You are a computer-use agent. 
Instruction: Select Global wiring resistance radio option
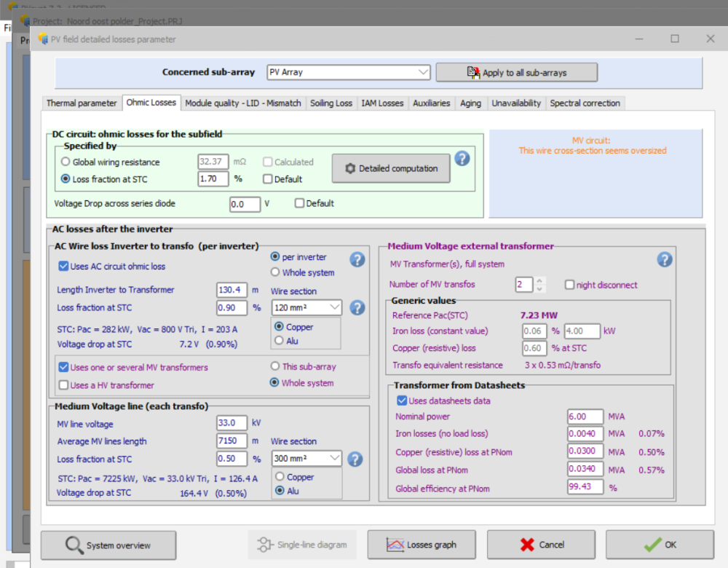66,162
